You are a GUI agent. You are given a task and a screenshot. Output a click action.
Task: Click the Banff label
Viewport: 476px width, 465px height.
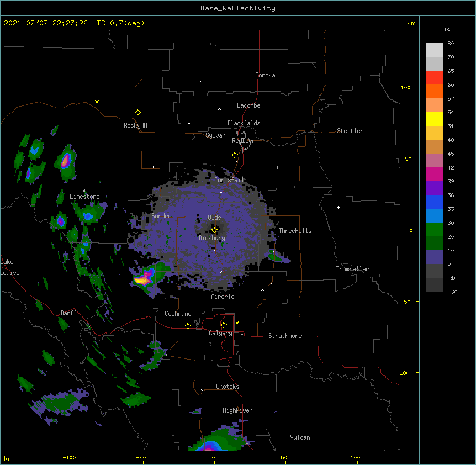coord(68,313)
